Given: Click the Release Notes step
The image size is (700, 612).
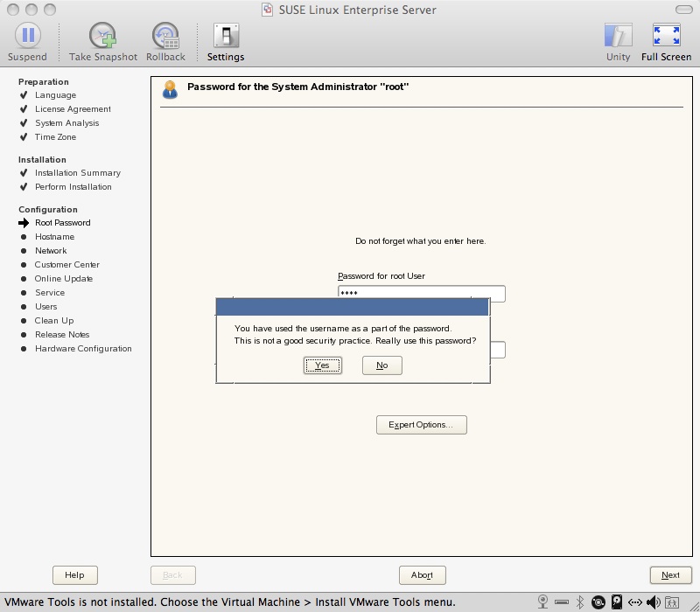Looking at the screenshot, I should pos(62,335).
